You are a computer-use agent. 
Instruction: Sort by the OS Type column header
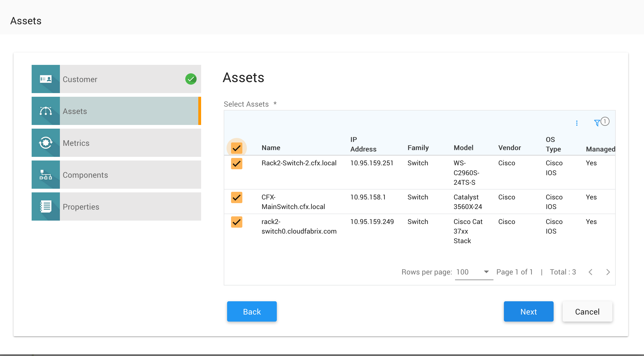pos(553,144)
